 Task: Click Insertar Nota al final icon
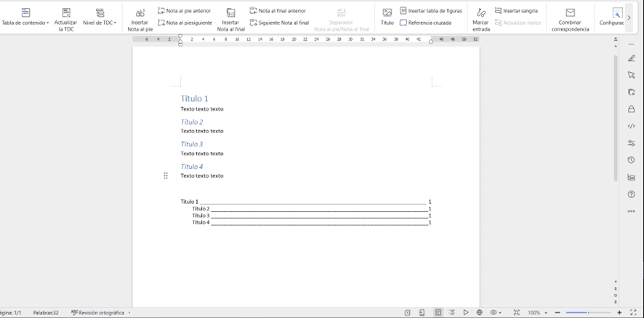[230, 13]
